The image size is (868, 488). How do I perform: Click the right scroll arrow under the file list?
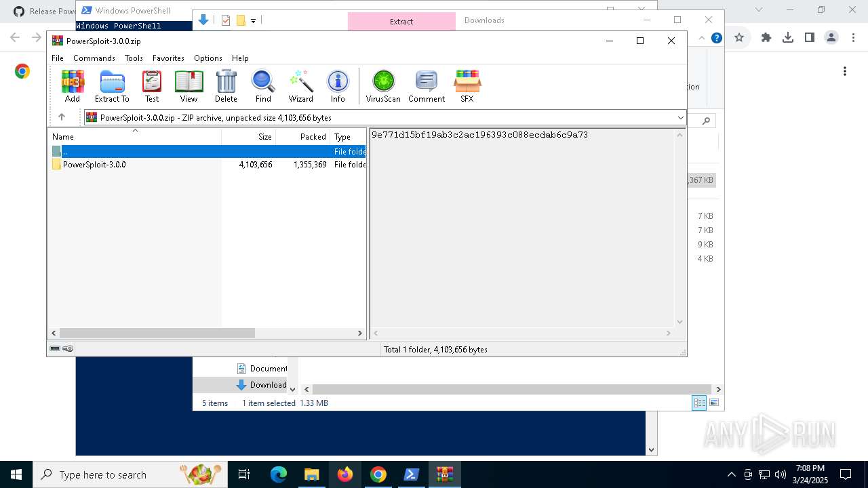click(x=360, y=333)
